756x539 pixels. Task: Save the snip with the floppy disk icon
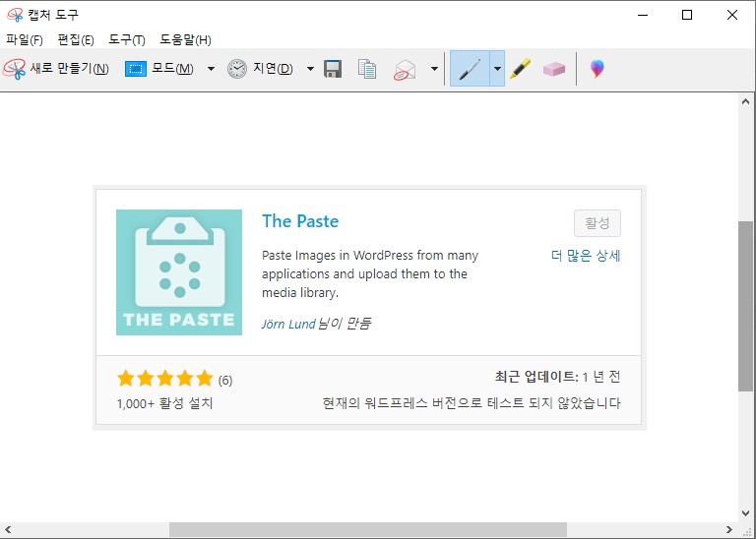(333, 69)
